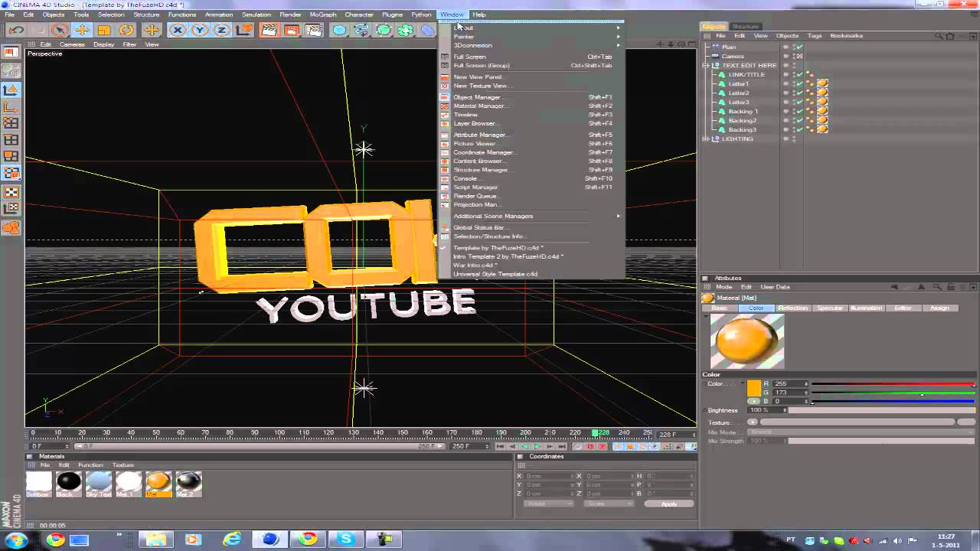This screenshot has width=980, height=551.
Task: Open the array modeling objects icon
Action: tap(406, 31)
